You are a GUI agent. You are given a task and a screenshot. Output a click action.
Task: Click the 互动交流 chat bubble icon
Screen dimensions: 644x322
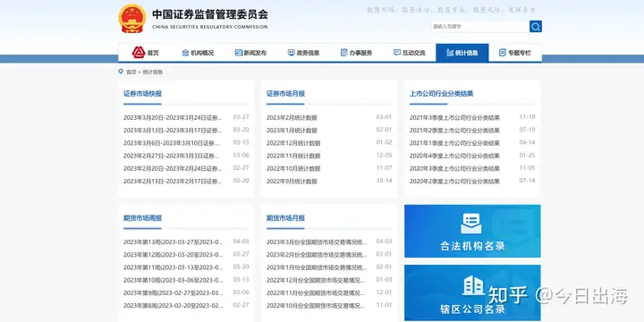coord(397,53)
